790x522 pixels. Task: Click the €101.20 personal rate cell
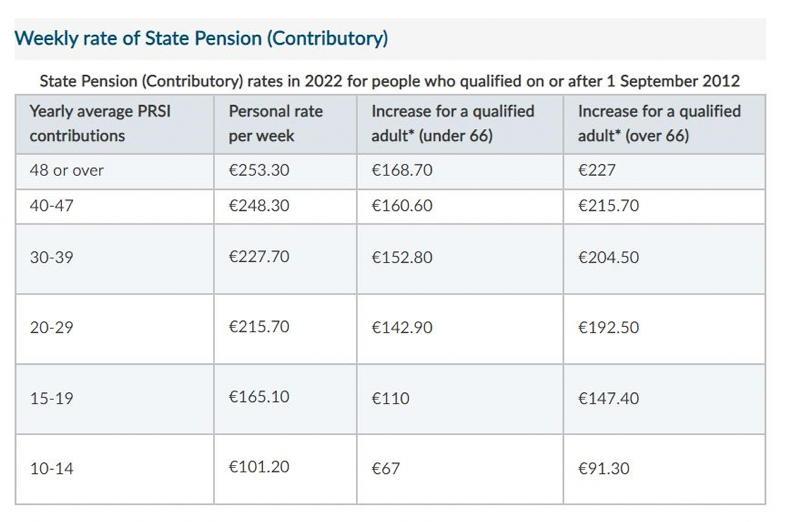point(259,467)
